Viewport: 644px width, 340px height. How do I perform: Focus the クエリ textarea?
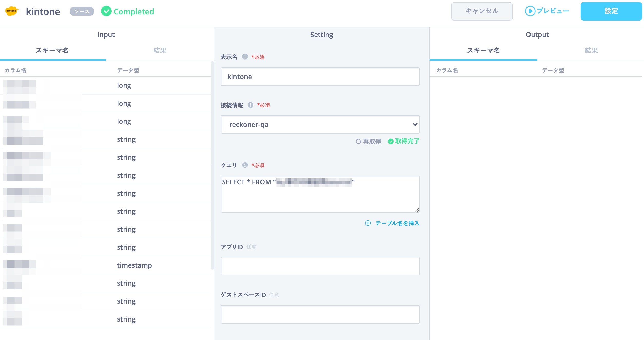[x=320, y=194]
